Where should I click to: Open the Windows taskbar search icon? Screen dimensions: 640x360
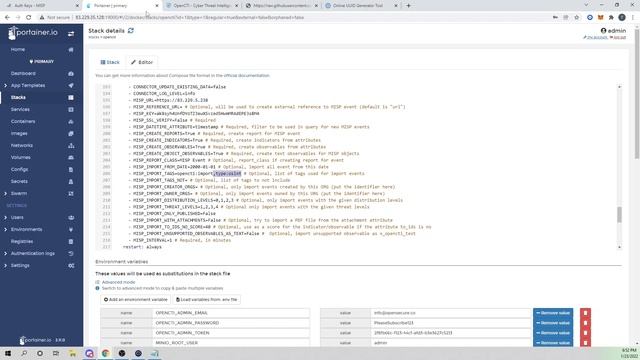[24, 353]
